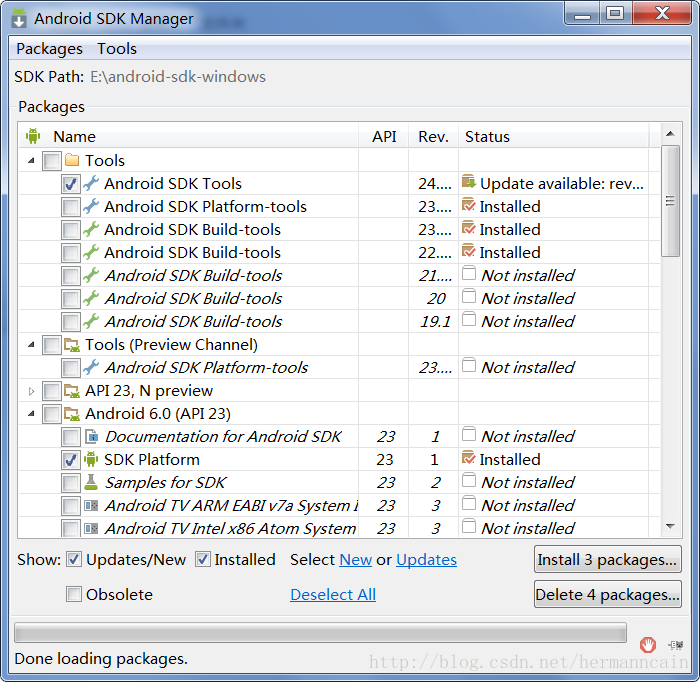This screenshot has width=700, height=682.
Task: Enable the Obsolete checkbox
Action: point(74,595)
